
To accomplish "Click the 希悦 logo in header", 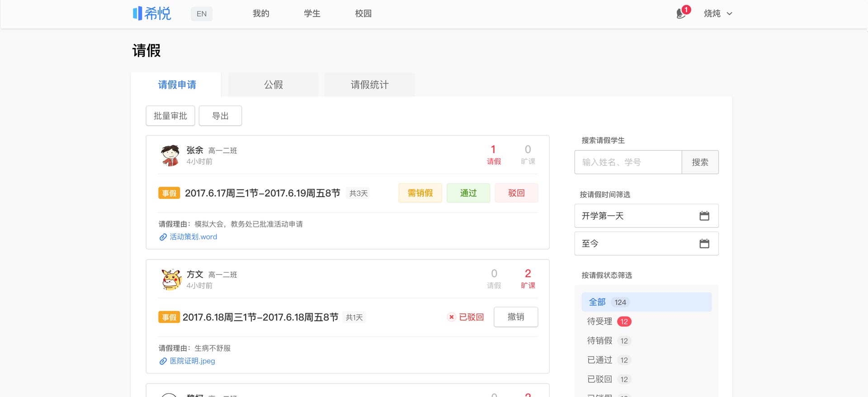I will pyautogui.click(x=152, y=14).
